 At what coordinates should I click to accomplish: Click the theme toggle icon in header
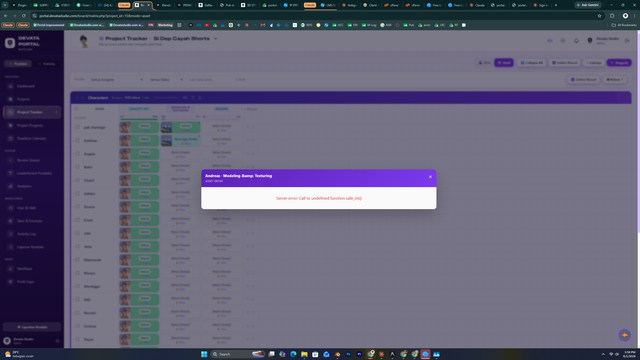(x=563, y=41)
